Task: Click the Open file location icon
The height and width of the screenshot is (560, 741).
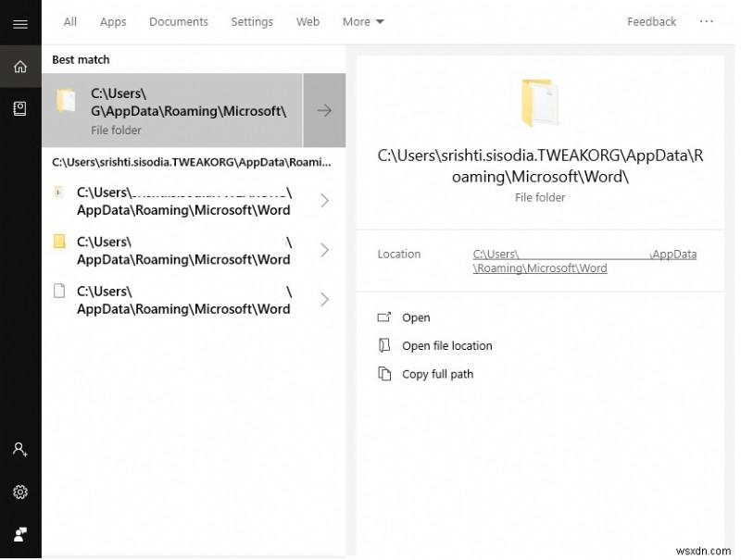Action: 385,344
